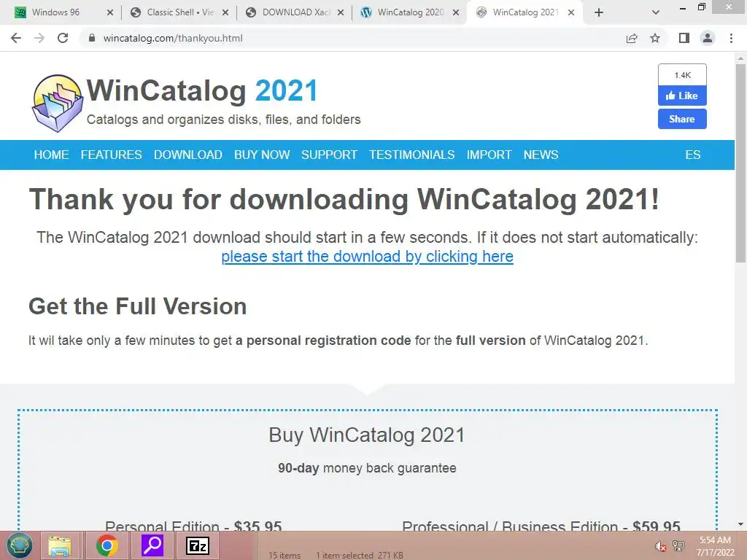Click the WinCatalog logo icon
This screenshot has width=747, height=560.
(57, 103)
